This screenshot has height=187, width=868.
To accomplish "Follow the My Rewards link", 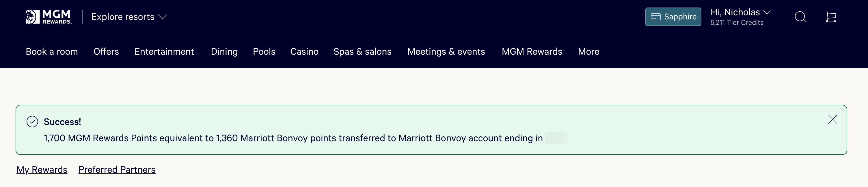I will pyautogui.click(x=42, y=169).
